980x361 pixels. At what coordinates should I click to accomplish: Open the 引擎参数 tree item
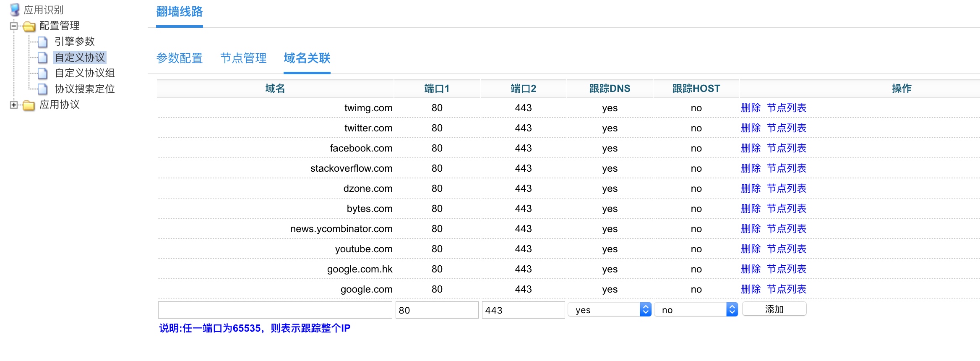pos(75,42)
